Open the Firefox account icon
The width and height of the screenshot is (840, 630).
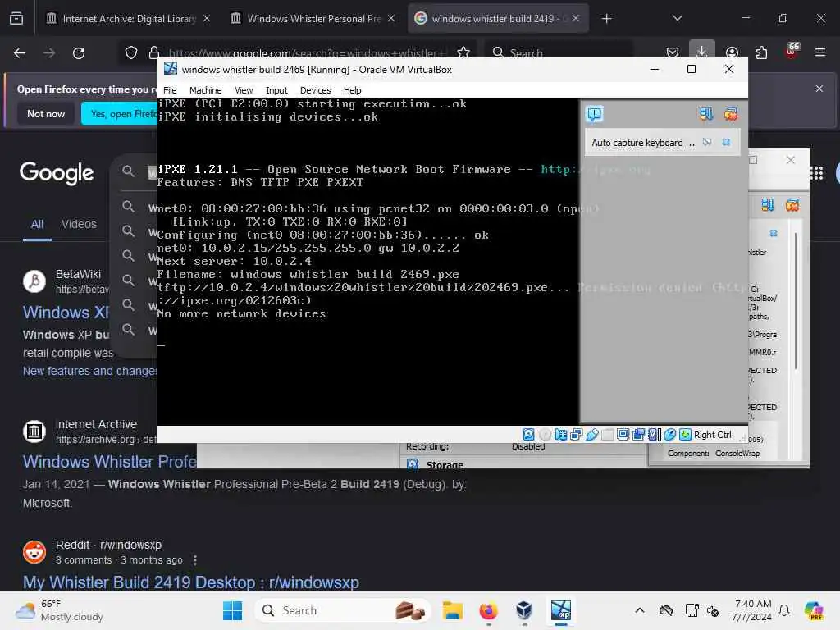[732, 52]
